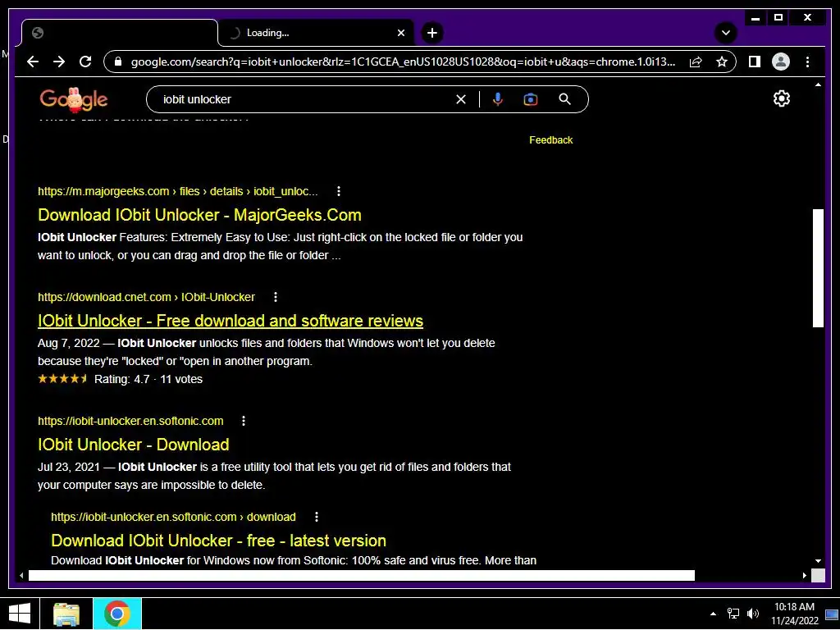Click the page scroll up arrow
This screenshot has width=840, height=630.
[x=818, y=84]
